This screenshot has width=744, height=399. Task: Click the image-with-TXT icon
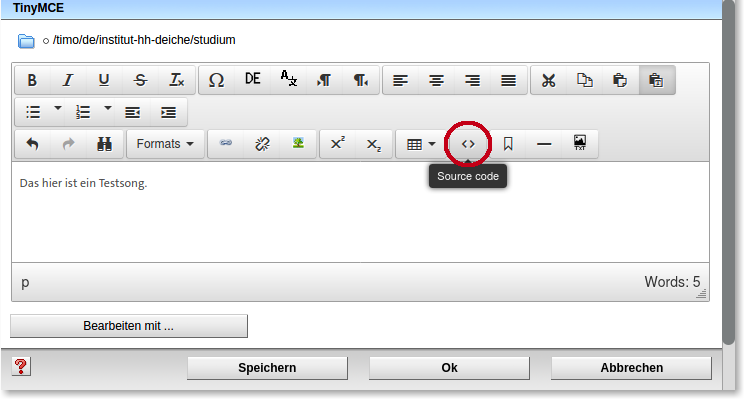tap(580, 143)
